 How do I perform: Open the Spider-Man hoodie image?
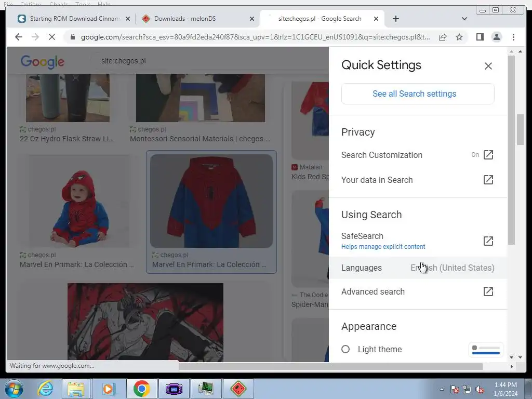coord(211,201)
